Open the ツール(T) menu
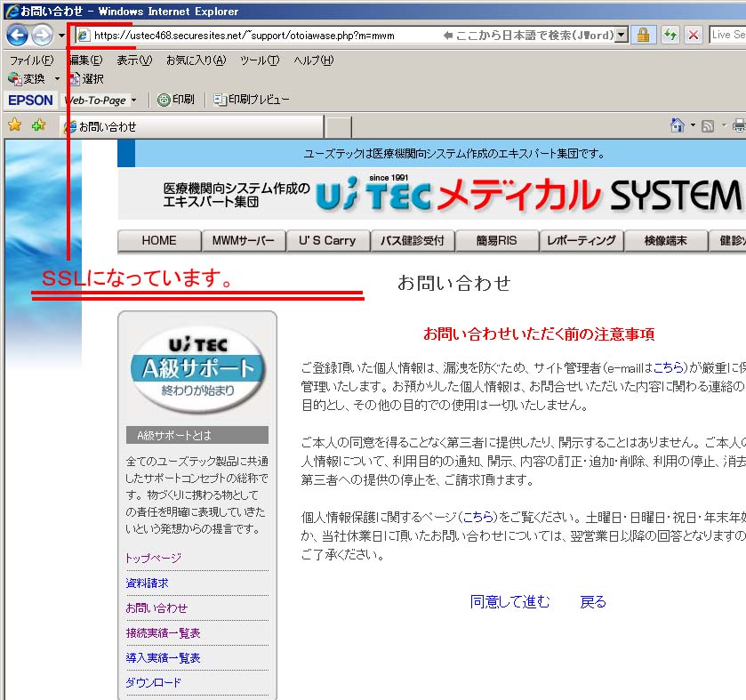Screen dimensions: 746x700 pyautogui.click(x=260, y=60)
